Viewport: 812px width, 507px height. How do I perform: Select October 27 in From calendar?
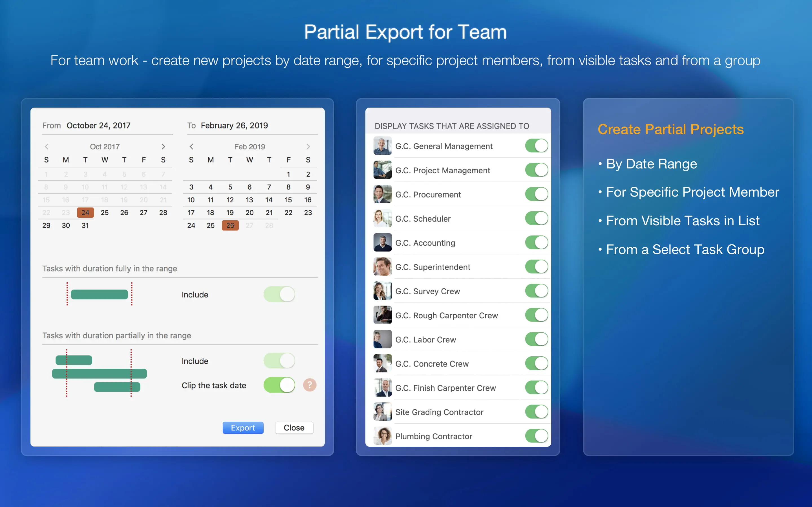click(x=144, y=213)
